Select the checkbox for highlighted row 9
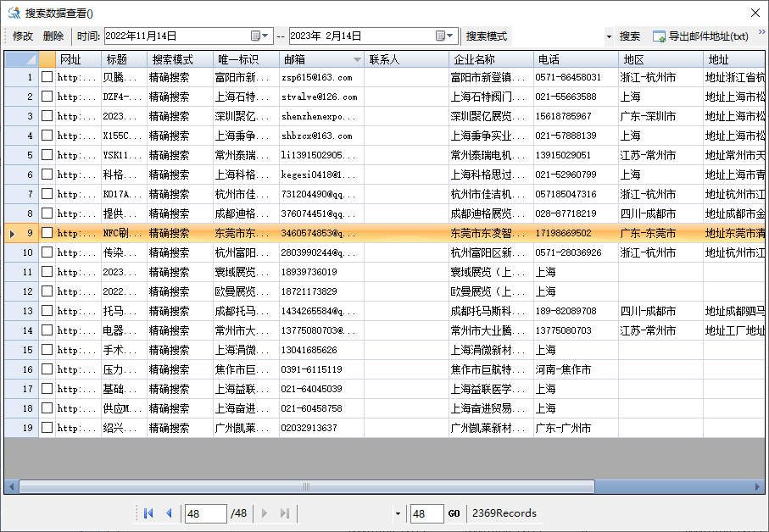This screenshot has height=532, width=769. 47,232
